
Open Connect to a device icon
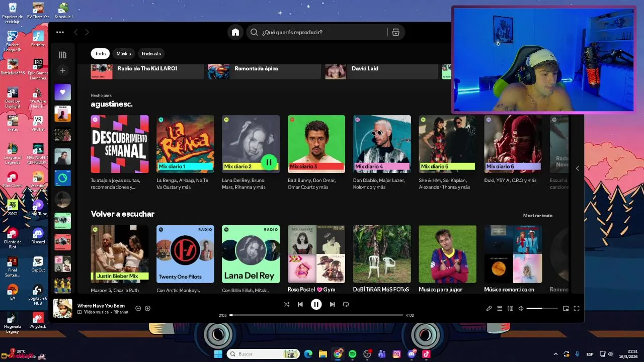click(510, 308)
